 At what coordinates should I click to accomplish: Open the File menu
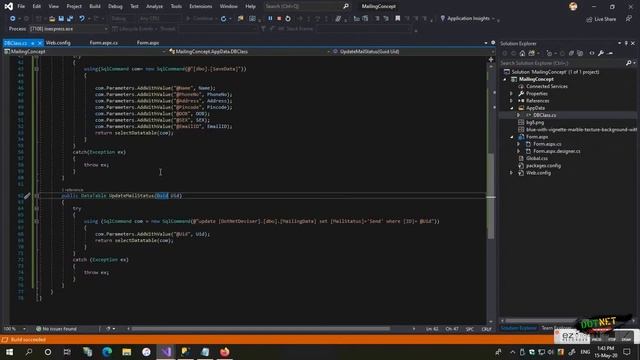21,6
